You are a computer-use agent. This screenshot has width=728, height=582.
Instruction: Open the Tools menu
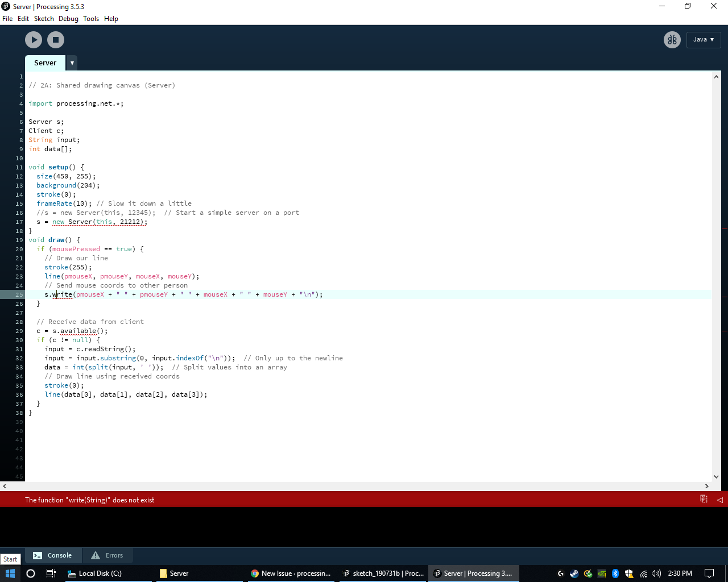[x=91, y=19]
